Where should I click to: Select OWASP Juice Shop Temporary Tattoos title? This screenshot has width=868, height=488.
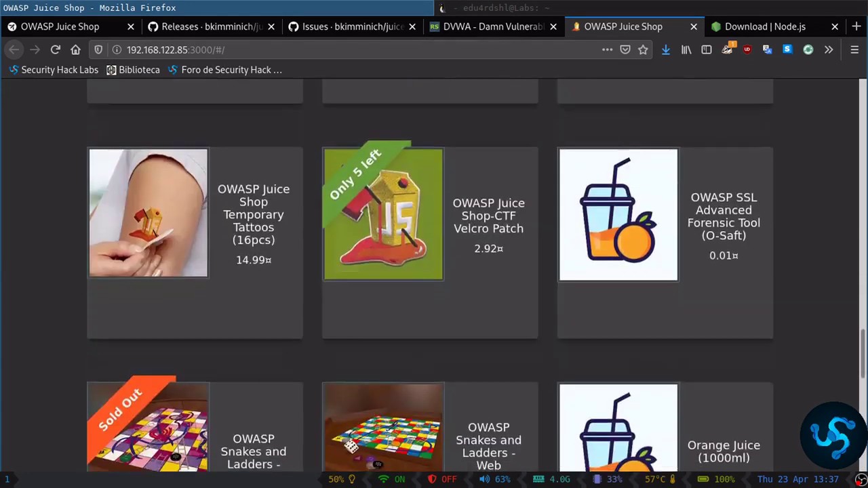[x=254, y=214]
